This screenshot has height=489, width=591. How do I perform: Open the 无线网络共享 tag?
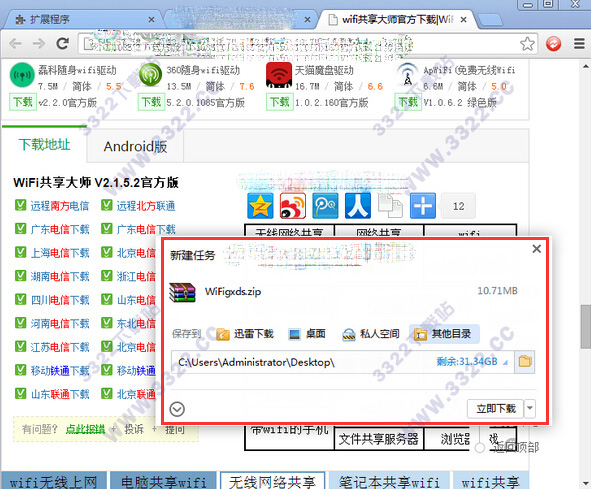(272, 481)
